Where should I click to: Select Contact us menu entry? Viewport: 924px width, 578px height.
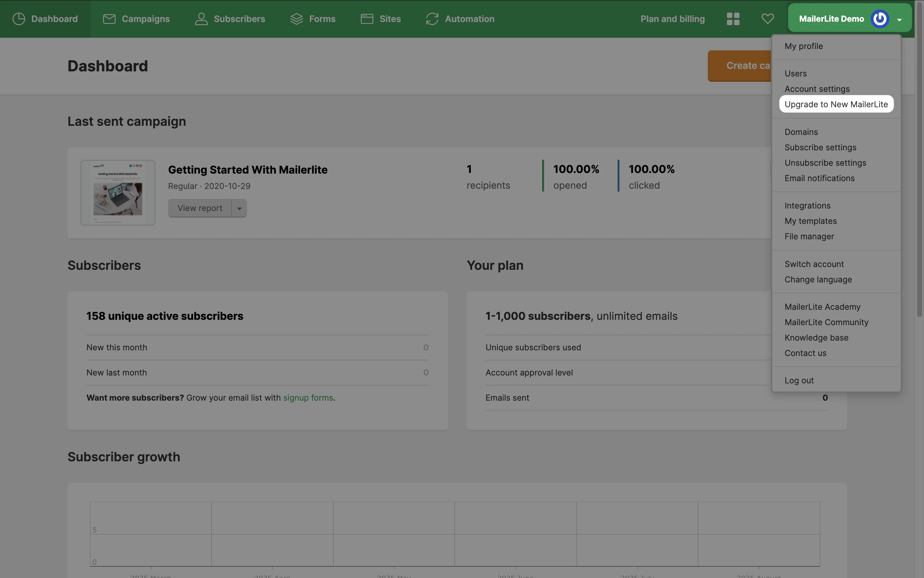click(x=805, y=353)
